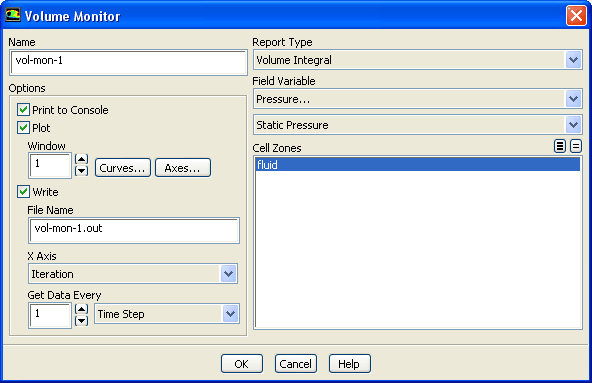Screen dimensions: 592x383
Task: Toggle the Write checkbox
Action: (23, 192)
